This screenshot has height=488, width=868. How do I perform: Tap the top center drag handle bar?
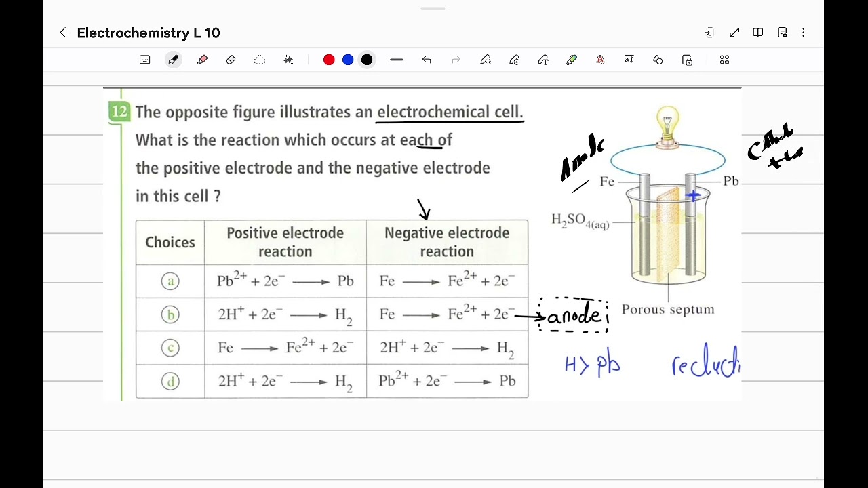[433, 9]
